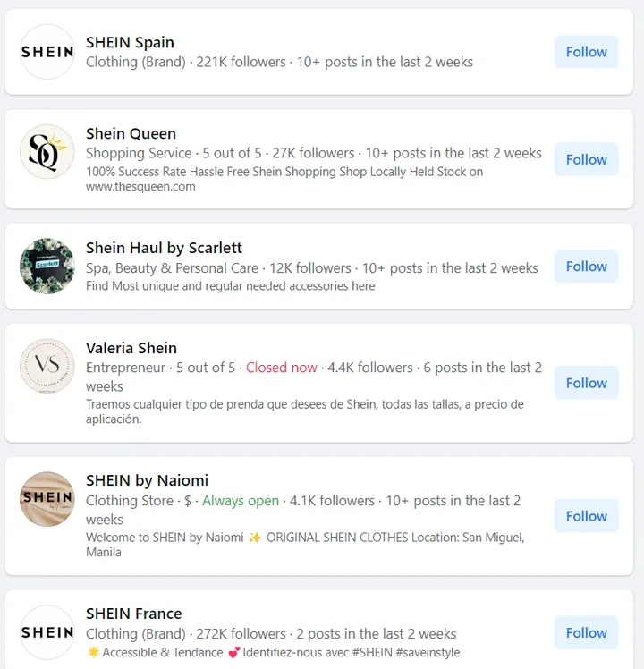Follow the Valeria Shein page
Image resolution: width=644 pixels, height=669 pixels.
point(586,383)
